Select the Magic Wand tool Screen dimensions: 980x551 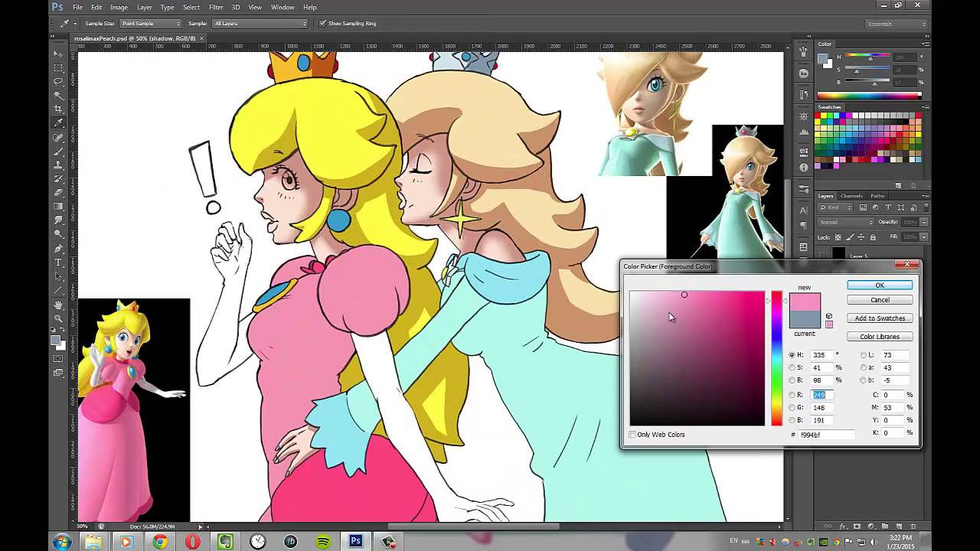(x=58, y=95)
